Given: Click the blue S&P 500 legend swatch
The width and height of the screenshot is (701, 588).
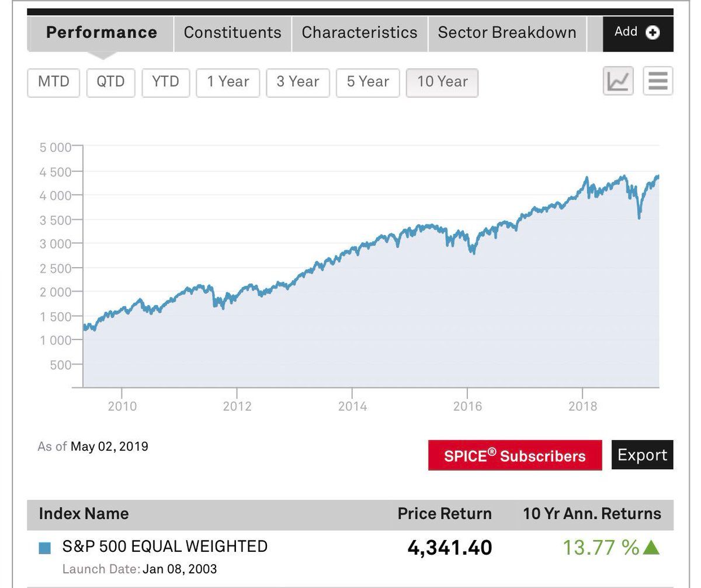Looking at the screenshot, I should coord(45,548).
